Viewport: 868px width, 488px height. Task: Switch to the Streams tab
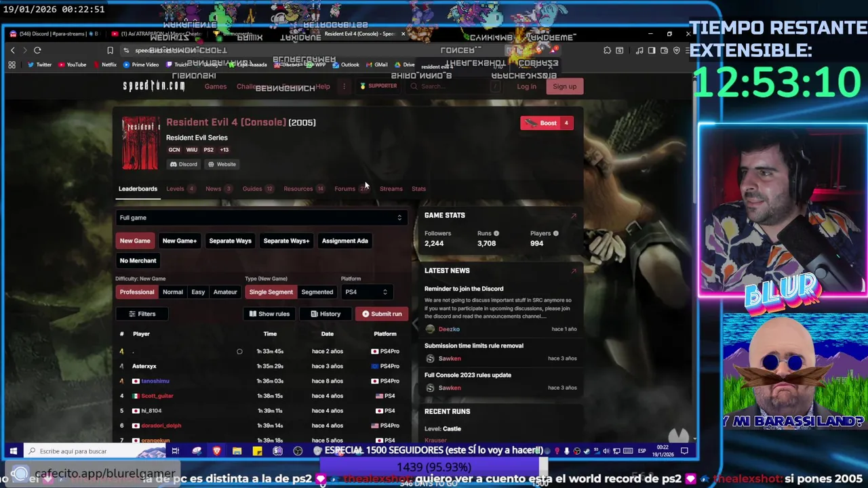[x=391, y=189]
